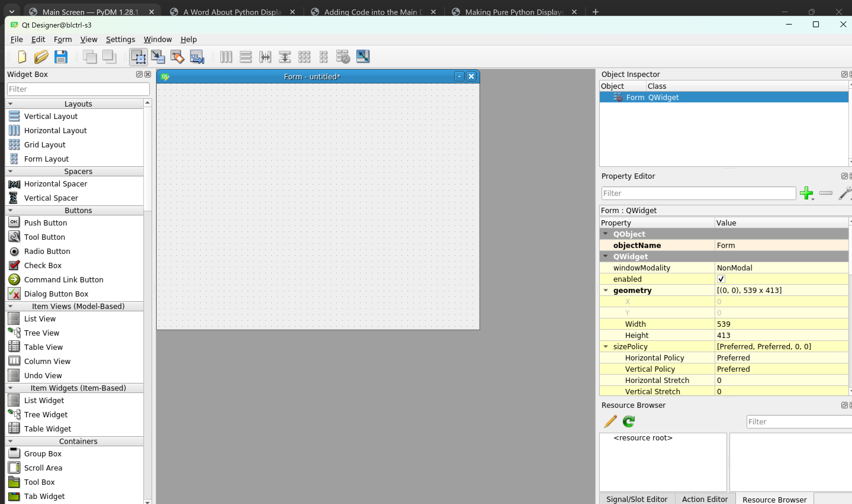The height and width of the screenshot is (504, 852).
Task: Collapse the sizePolicy property group
Action: tap(606, 347)
